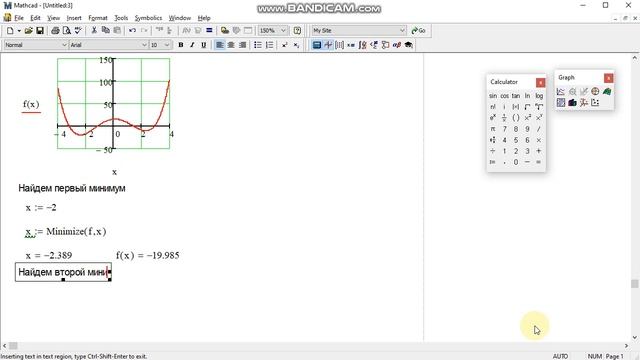Toggle bold formatting

pos(181,45)
